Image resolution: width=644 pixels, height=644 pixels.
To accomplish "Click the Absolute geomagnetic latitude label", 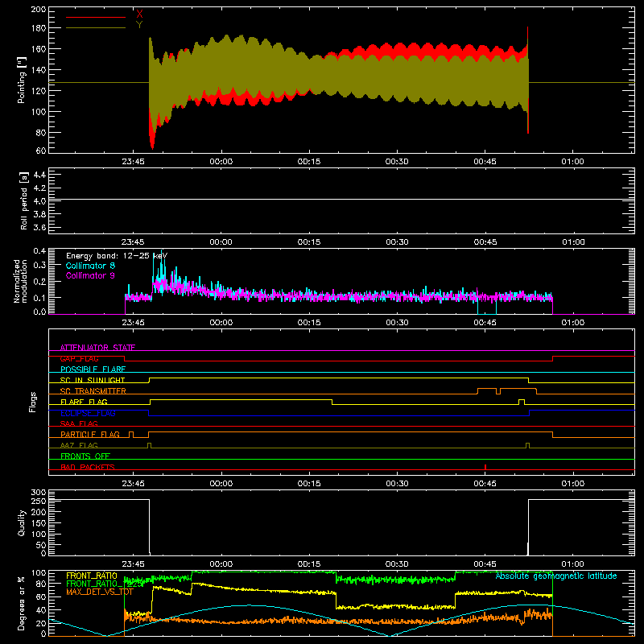I will pyautogui.click(x=556, y=576).
